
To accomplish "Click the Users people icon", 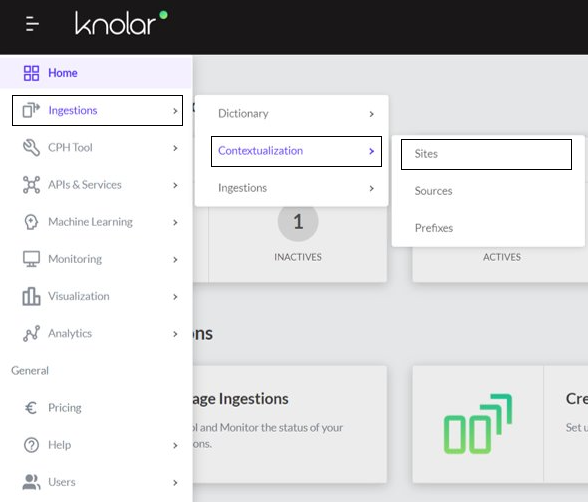I will [x=31, y=482].
